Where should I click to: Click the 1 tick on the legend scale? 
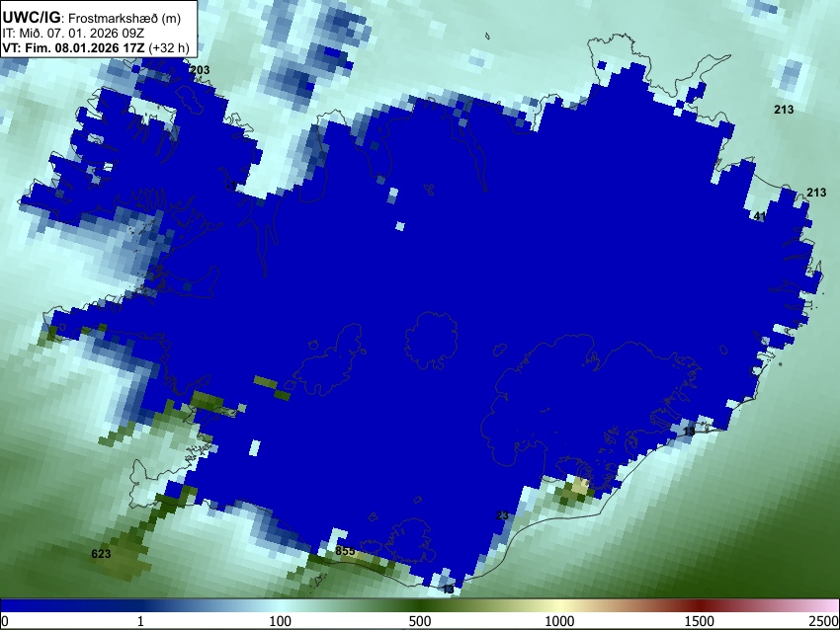[x=140, y=621]
